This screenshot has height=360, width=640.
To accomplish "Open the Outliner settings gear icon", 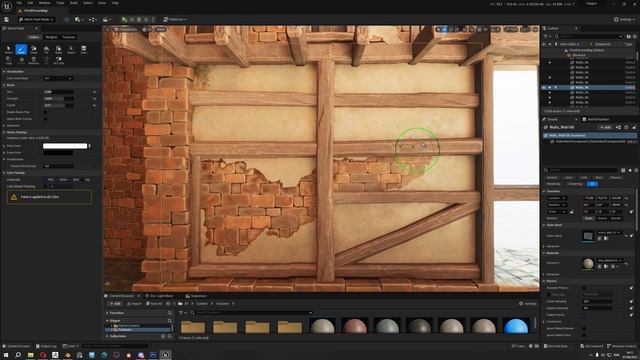I will click(x=635, y=36).
